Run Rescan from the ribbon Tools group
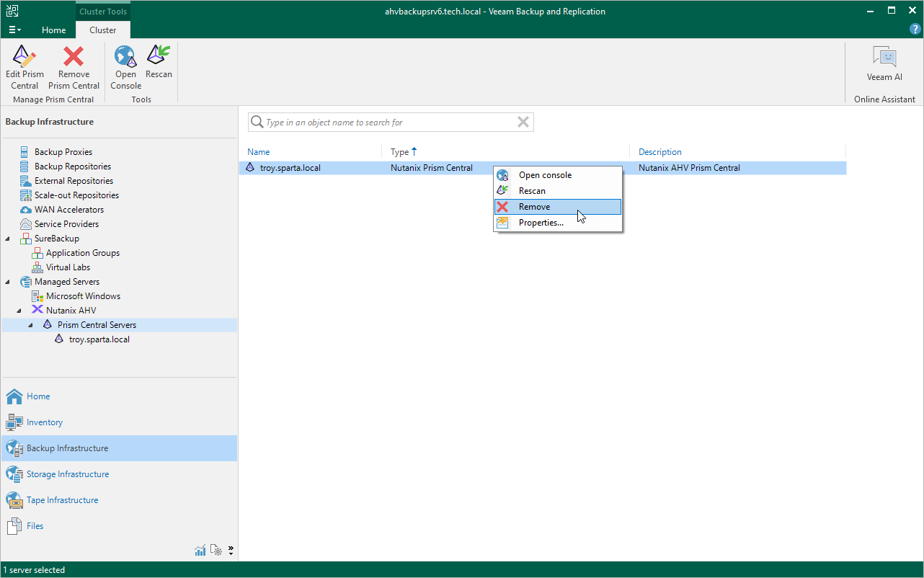The height and width of the screenshot is (578, 924). click(x=159, y=62)
